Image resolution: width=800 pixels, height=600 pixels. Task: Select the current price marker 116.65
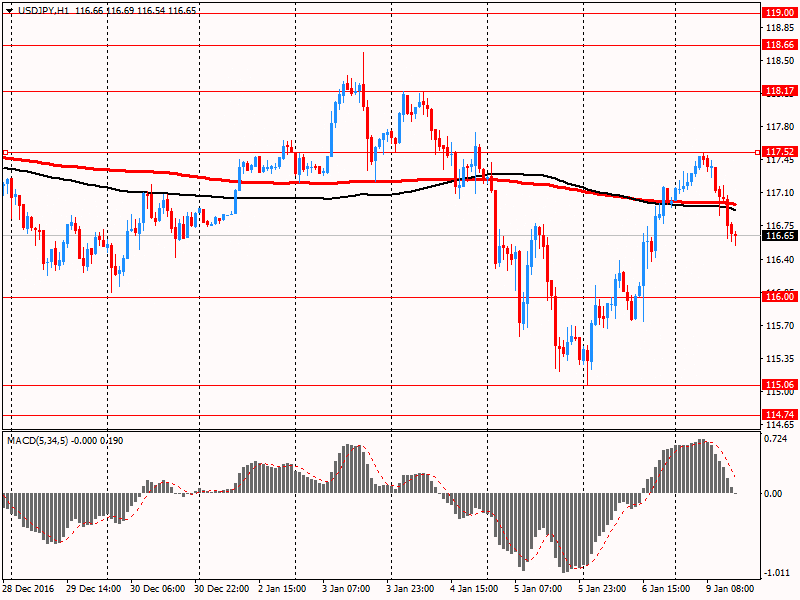[779, 236]
